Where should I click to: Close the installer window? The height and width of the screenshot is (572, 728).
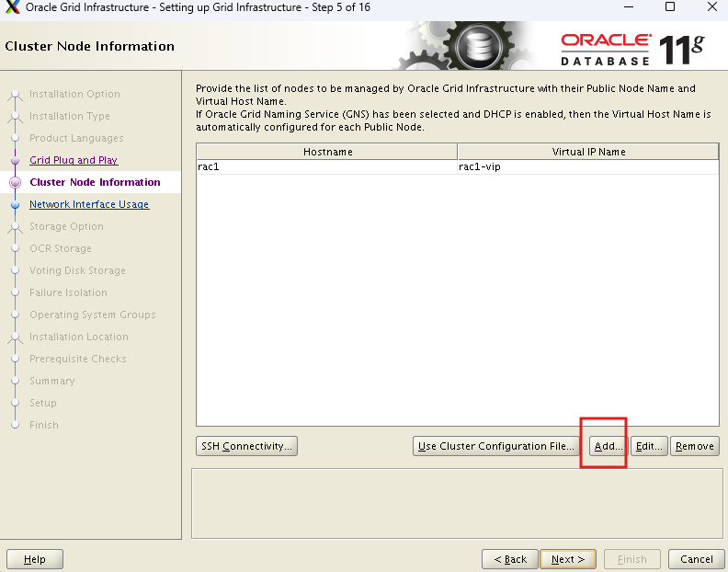pyautogui.click(x=711, y=6)
